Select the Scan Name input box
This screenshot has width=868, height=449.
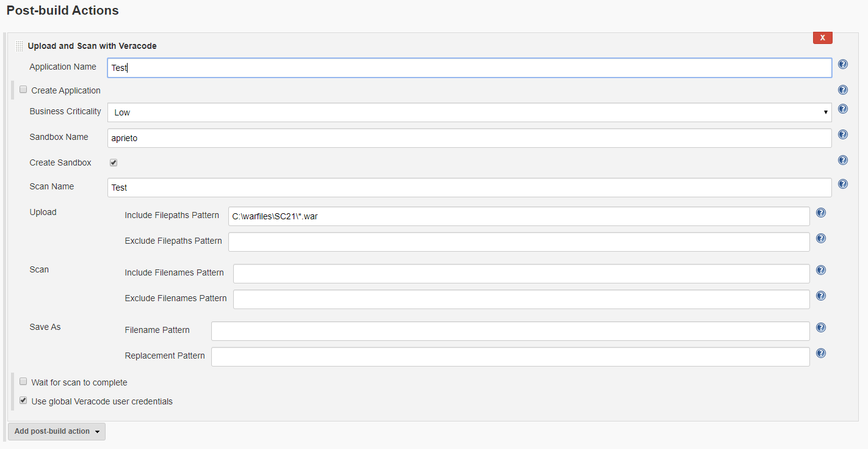tap(469, 188)
